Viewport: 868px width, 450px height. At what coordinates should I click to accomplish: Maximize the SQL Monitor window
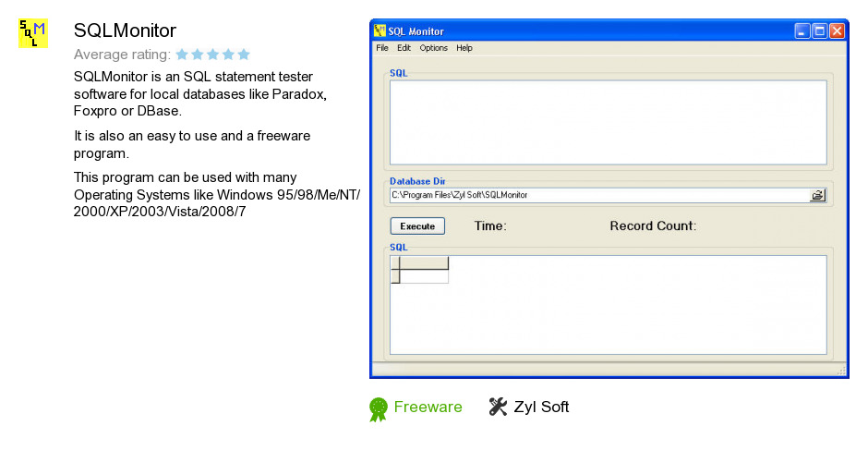click(819, 31)
